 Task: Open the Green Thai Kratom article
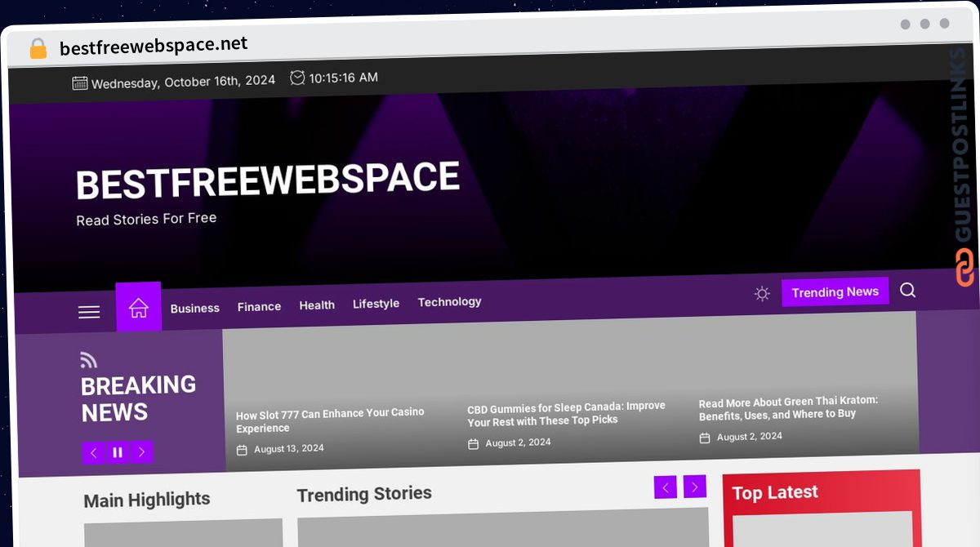(x=788, y=407)
